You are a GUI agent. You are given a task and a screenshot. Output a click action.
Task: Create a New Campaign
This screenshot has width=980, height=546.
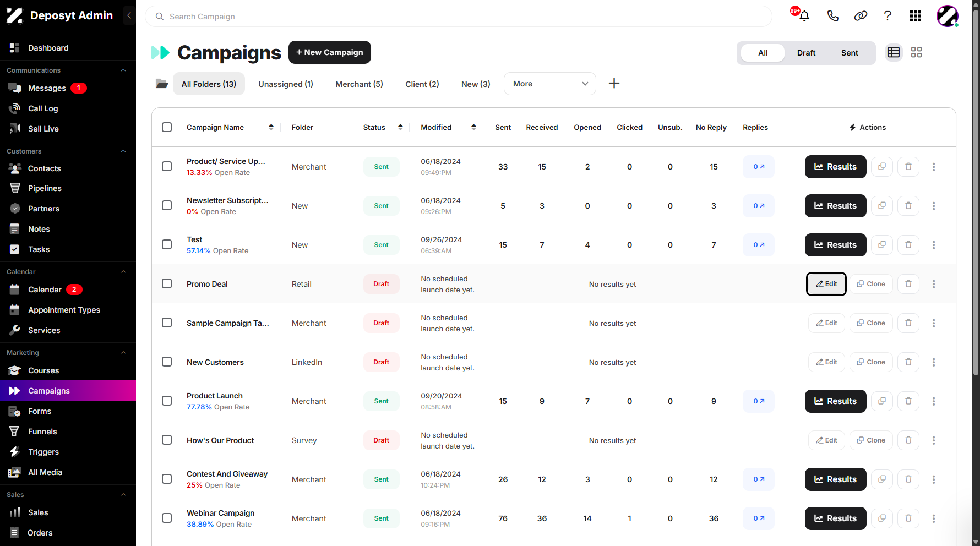(329, 52)
